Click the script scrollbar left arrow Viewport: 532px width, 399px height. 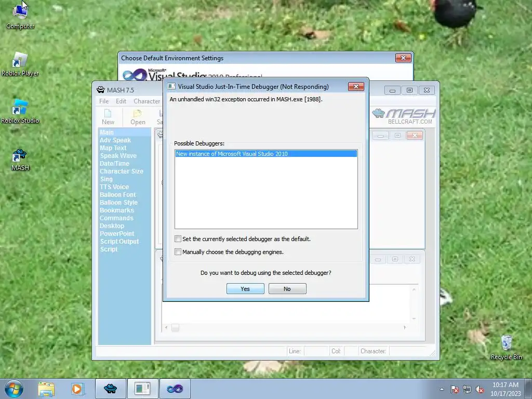coord(166,327)
